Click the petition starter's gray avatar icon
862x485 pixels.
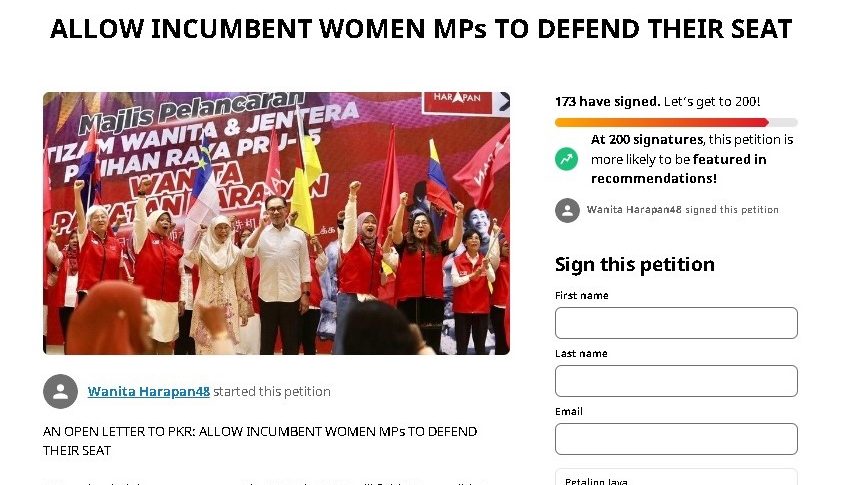coord(60,392)
